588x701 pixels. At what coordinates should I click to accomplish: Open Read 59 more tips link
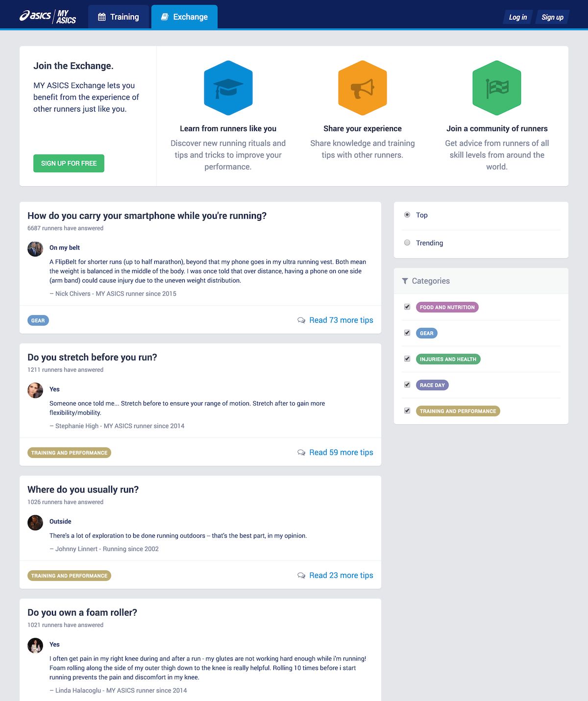click(341, 453)
